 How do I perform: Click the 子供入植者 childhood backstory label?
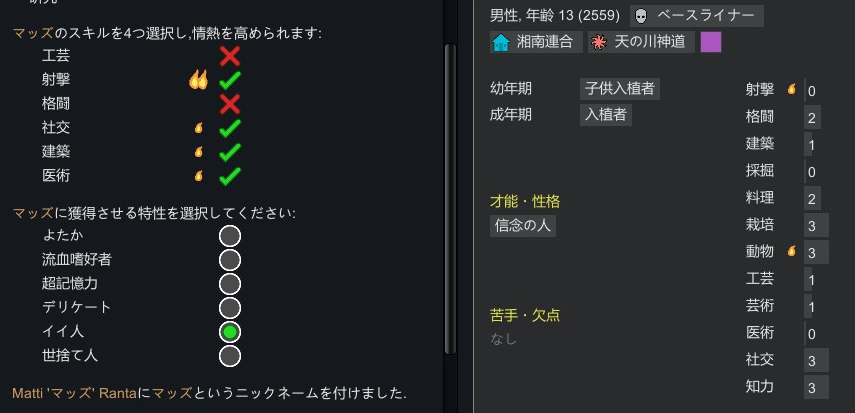619,88
